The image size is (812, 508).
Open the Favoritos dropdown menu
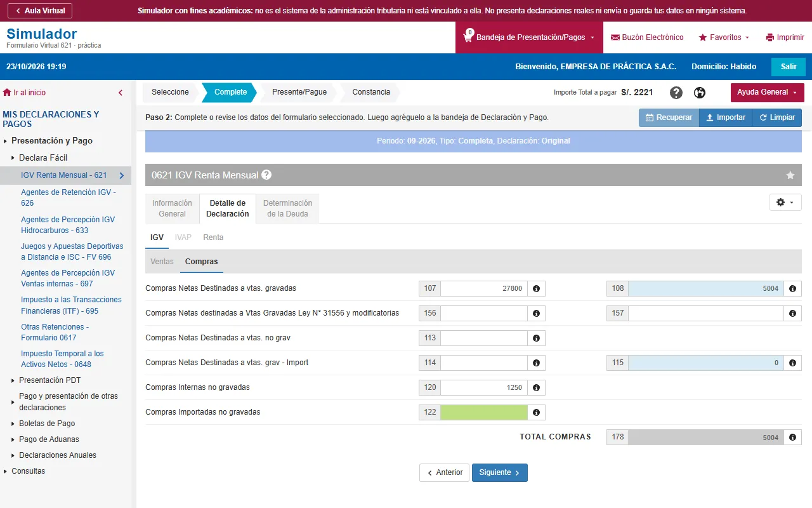pyautogui.click(x=724, y=37)
